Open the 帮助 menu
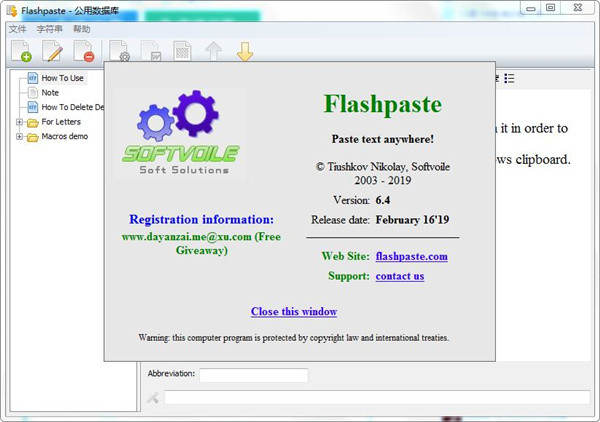Screen dimensions: 600x422 click(81, 29)
